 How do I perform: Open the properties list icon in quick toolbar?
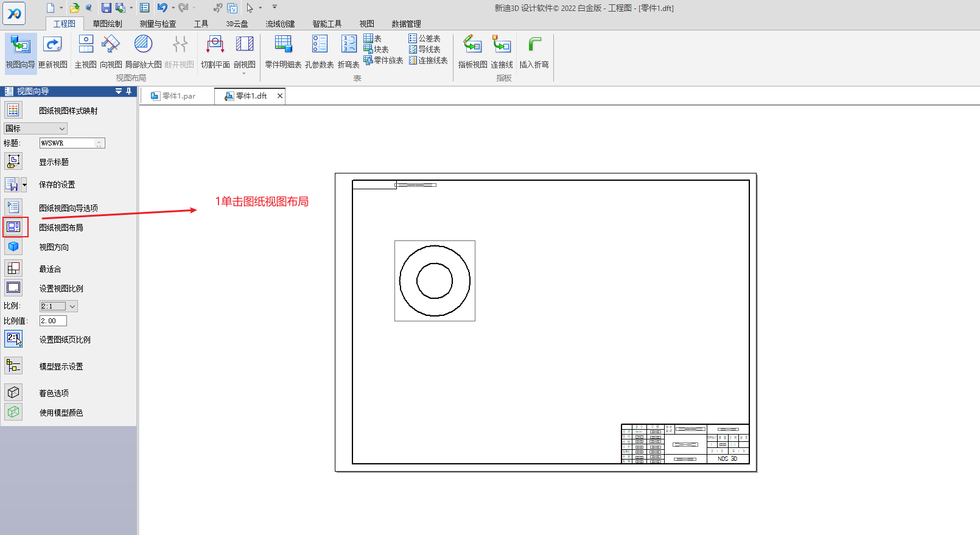pyautogui.click(x=144, y=8)
